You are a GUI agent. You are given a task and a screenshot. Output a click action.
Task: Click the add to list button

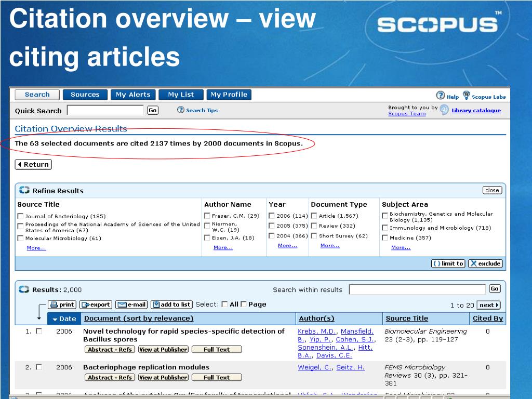[171, 304]
